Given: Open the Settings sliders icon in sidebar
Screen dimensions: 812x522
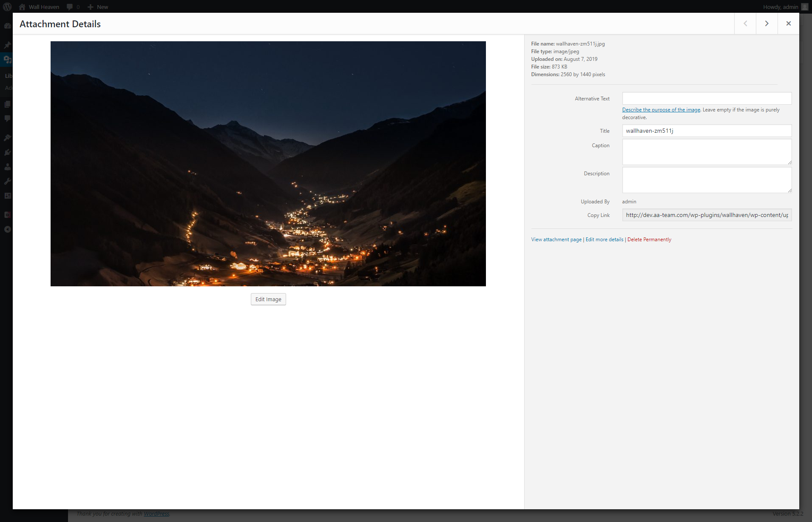Looking at the screenshot, I should [7, 196].
